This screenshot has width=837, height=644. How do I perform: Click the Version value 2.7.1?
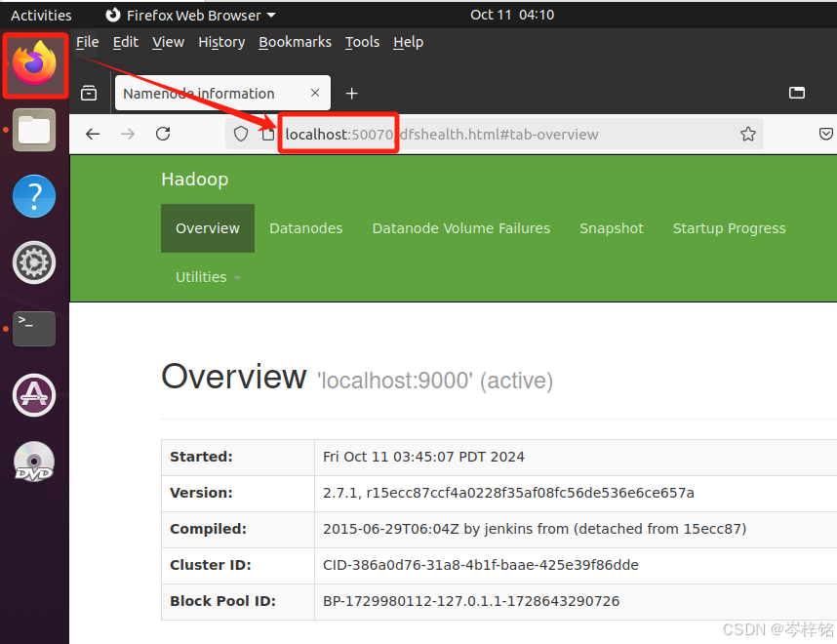pyautogui.click(x=508, y=493)
